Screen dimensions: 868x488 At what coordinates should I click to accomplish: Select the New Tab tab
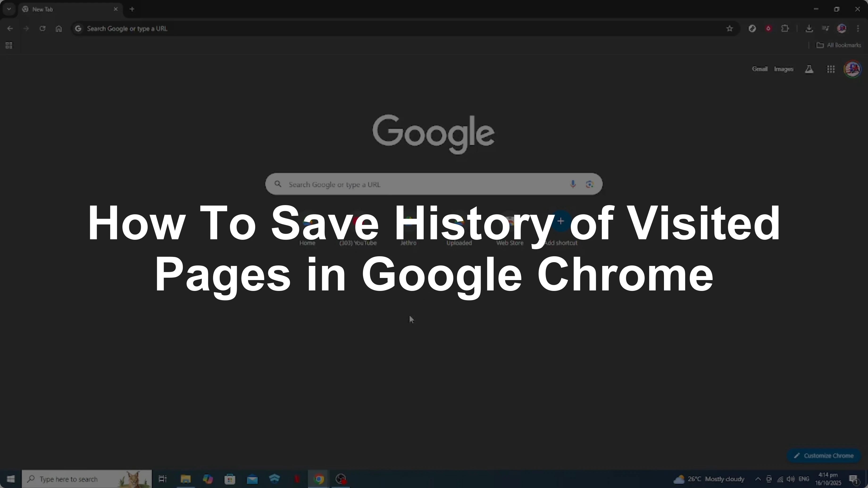[67, 9]
